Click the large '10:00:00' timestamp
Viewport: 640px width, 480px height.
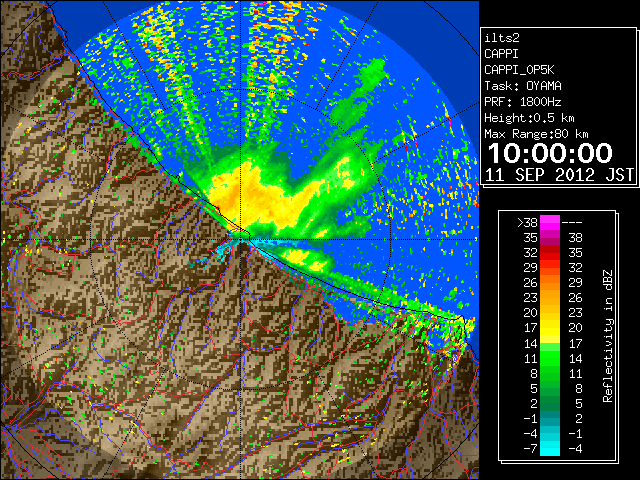pyautogui.click(x=550, y=153)
